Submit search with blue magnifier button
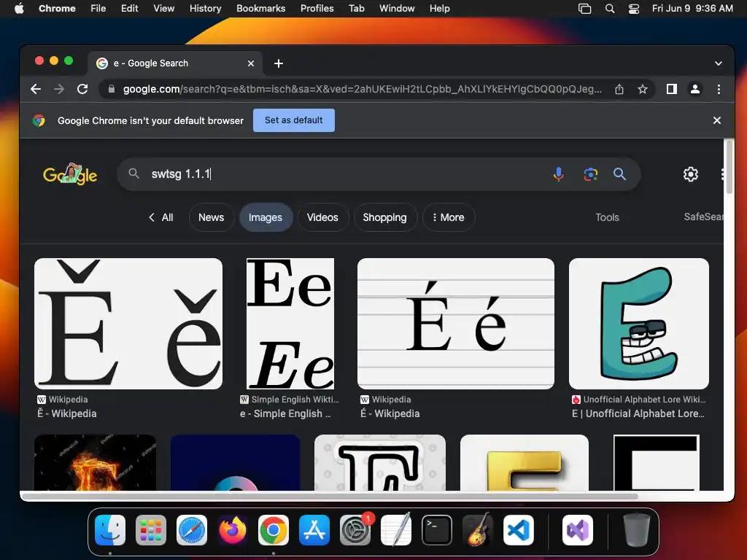The image size is (747, 560). point(619,174)
